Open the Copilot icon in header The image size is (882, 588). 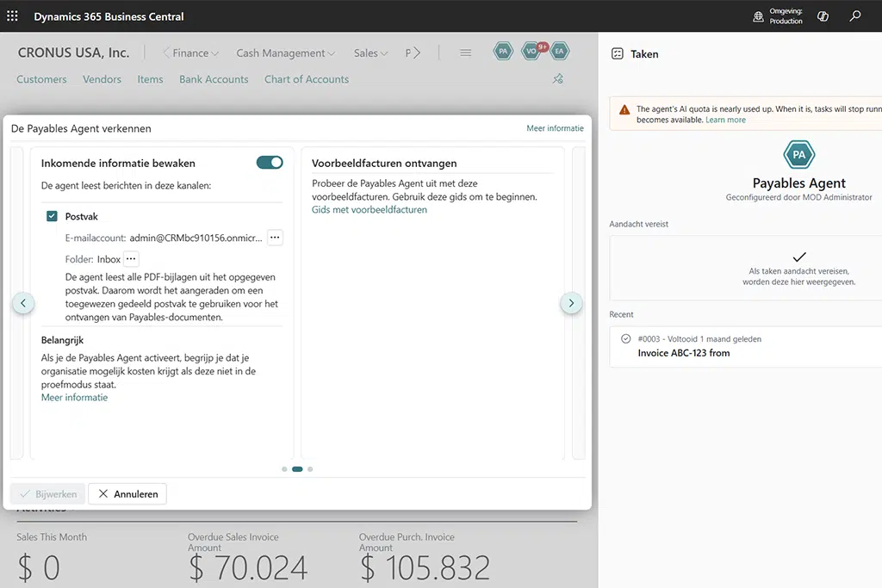(x=823, y=16)
